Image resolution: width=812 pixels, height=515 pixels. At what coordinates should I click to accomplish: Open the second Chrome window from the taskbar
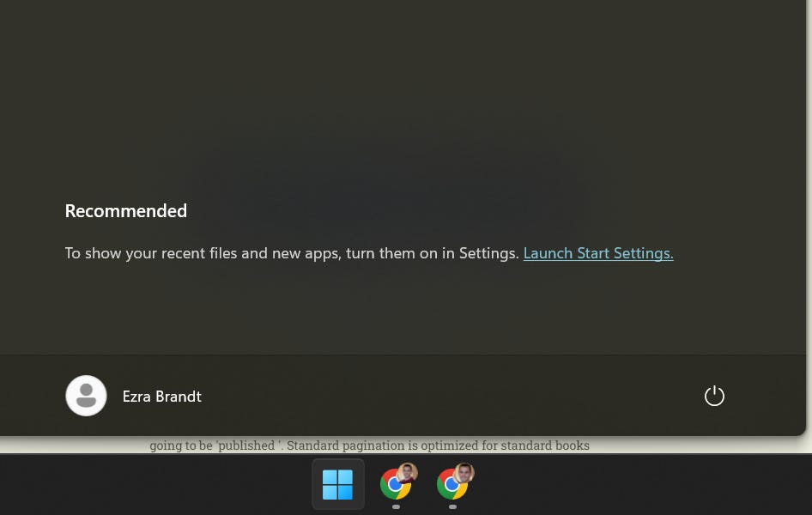(453, 483)
